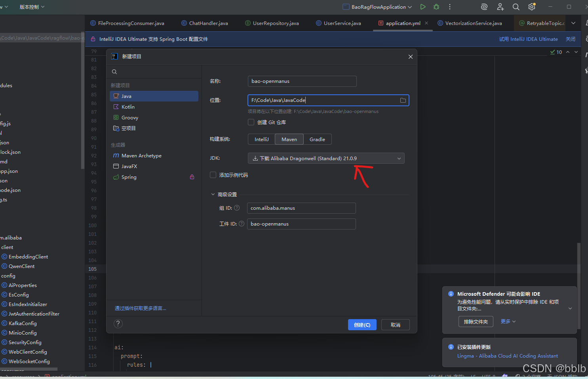Switch to FileProcessingConsumer.java tab

coord(127,23)
